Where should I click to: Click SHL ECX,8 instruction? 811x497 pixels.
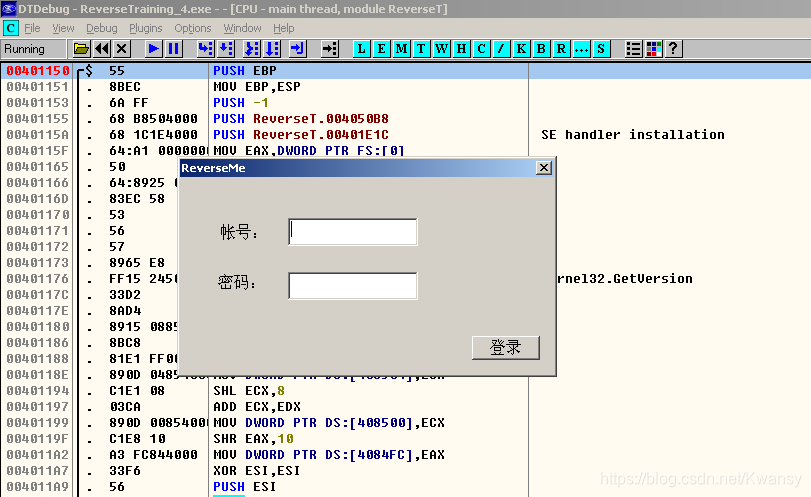pos(249,391)
